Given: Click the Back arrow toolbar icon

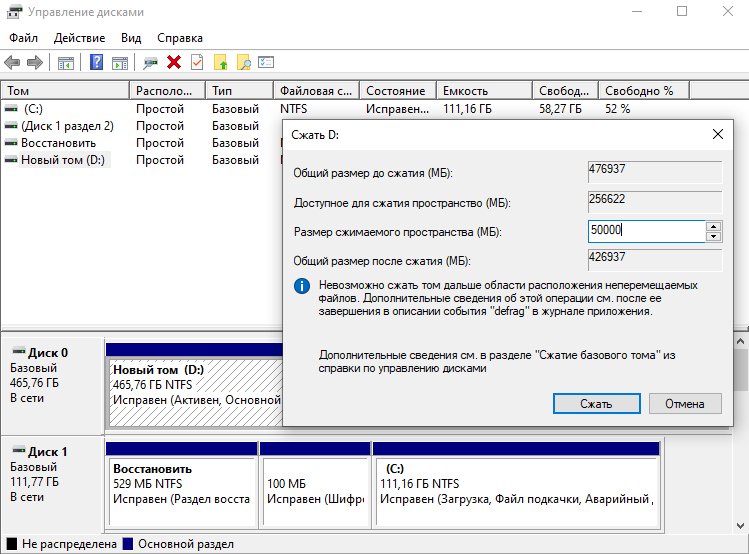Looking at the screenshot, I should (12, 63).
